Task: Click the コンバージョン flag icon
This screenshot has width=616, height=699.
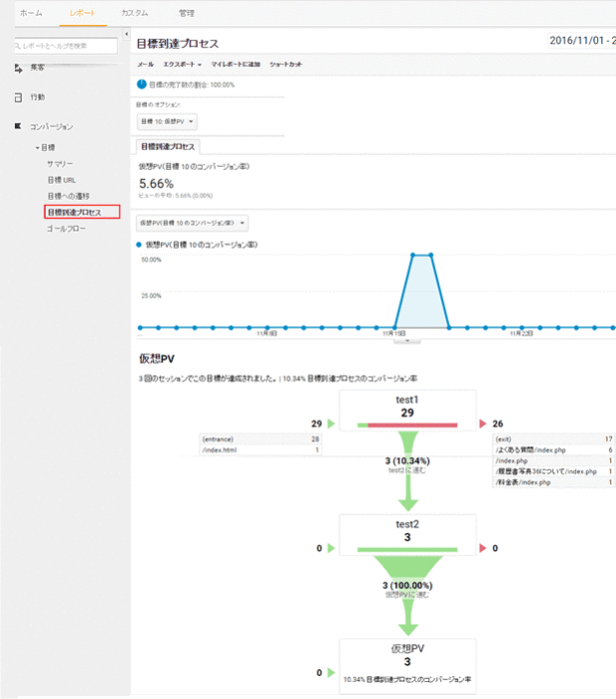Action: point(18,126)
